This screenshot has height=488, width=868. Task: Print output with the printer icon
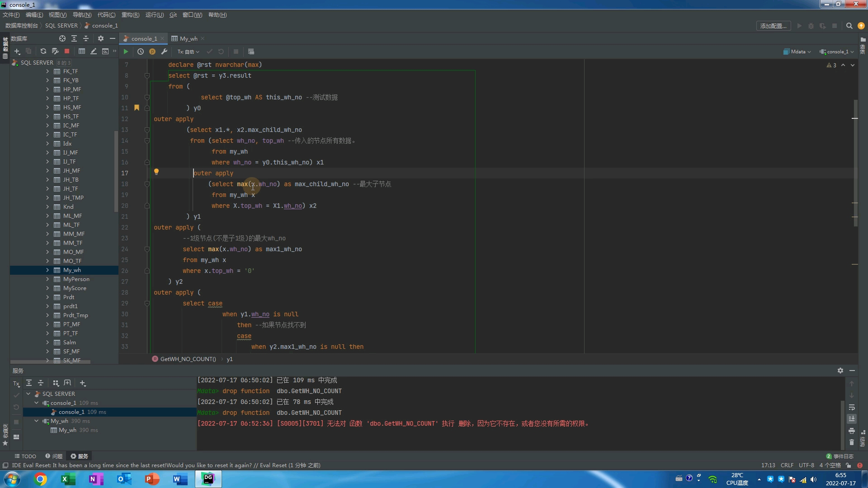pos(852,431)
